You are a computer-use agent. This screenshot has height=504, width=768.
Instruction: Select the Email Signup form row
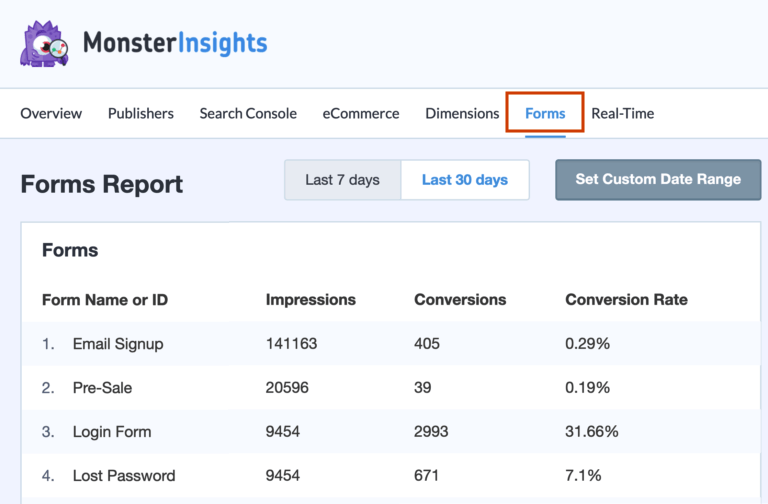click(118, 343)
